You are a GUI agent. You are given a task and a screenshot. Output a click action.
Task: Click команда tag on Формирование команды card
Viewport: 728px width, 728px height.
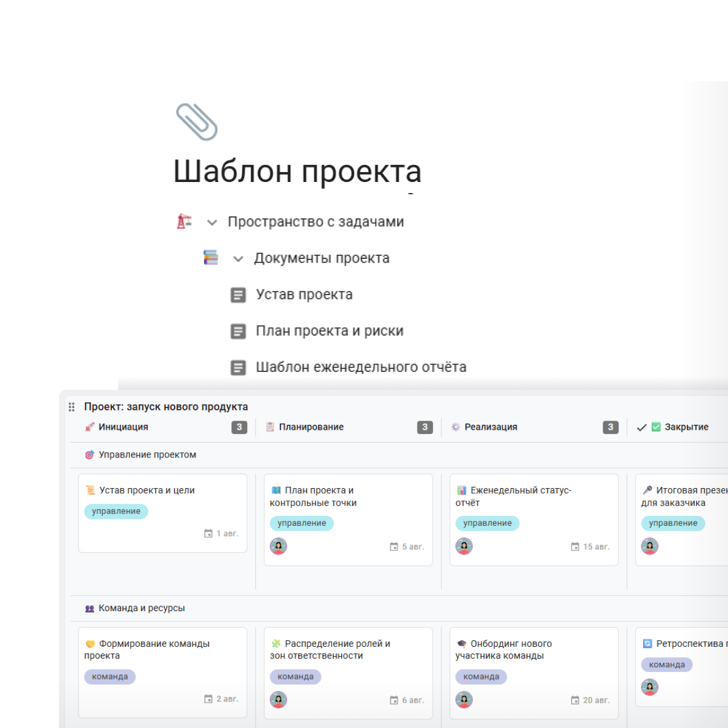click(110, 677)
